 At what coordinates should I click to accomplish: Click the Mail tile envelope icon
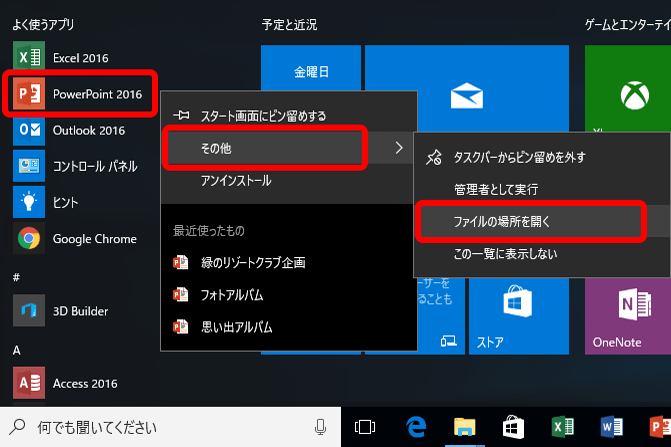point(466,96)
